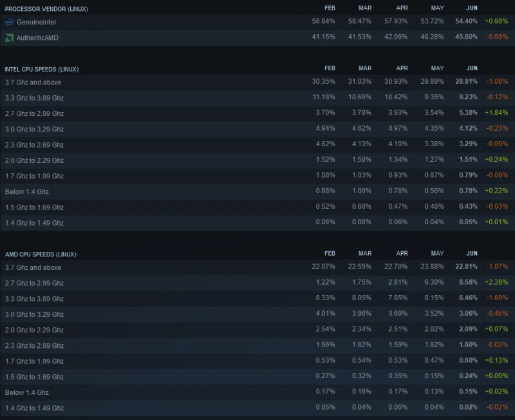Select Intel 2.7 Ghz to 2.99 Ghz row
515x420 pixels.
[257, 113]
